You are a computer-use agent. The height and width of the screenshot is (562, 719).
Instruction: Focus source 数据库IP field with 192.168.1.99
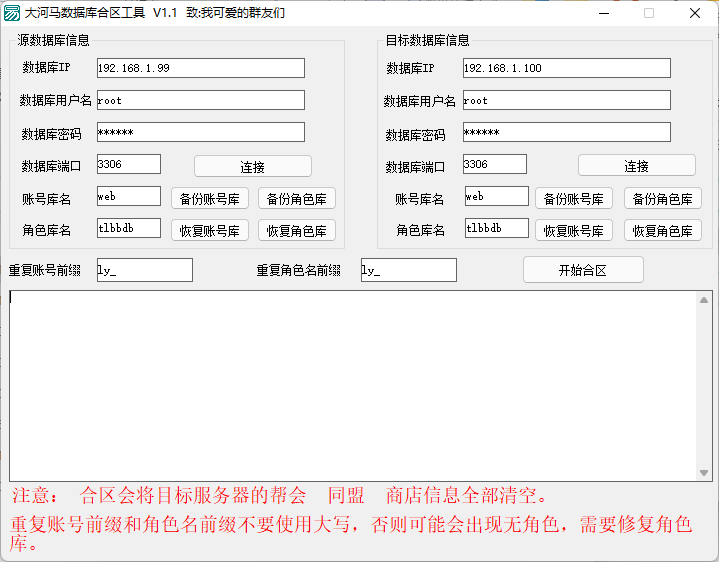tap(200, 68)
